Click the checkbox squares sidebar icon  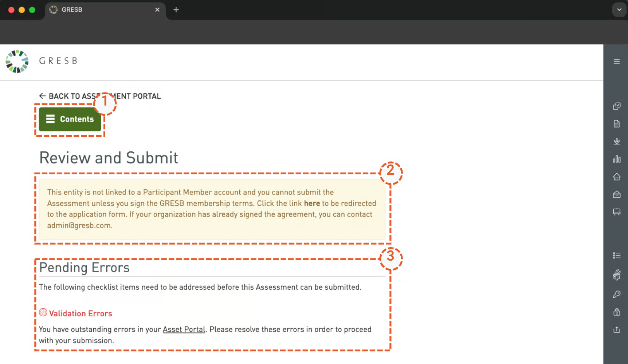click(x=616, y=106)
